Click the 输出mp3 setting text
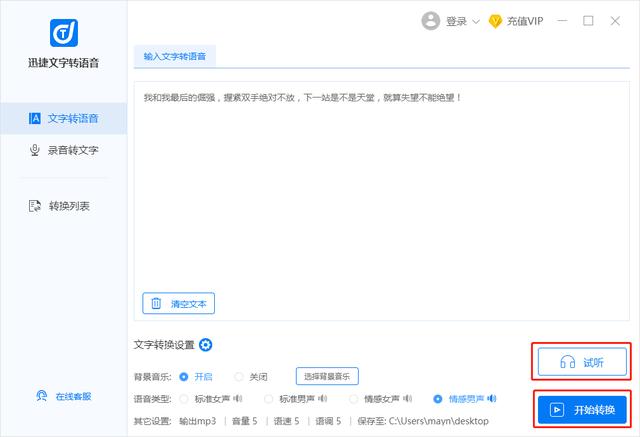The image size is (640, 437). [x=198, y=421]
